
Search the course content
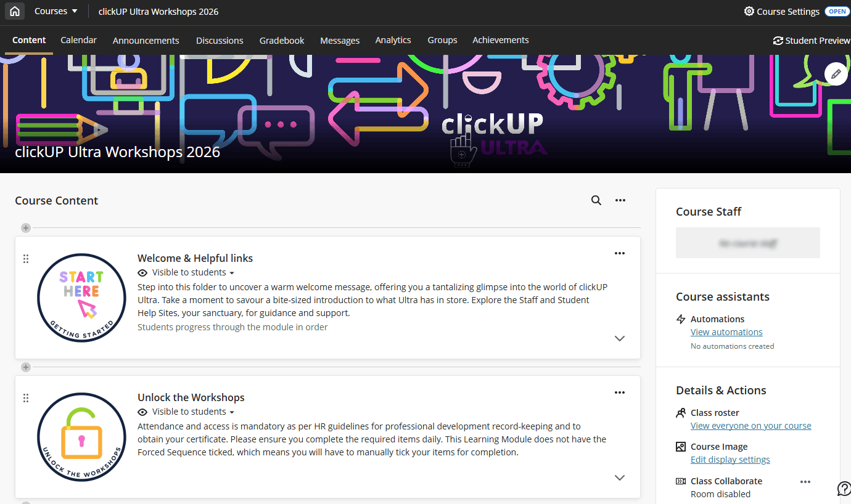click(x=596, y=200)
